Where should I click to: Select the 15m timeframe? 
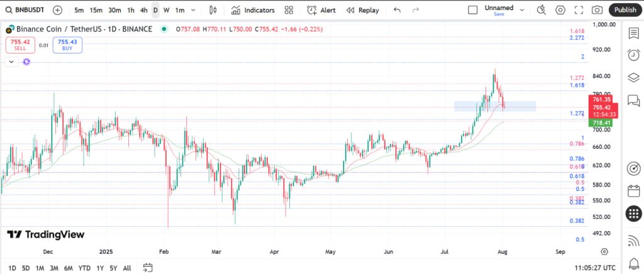96,10
